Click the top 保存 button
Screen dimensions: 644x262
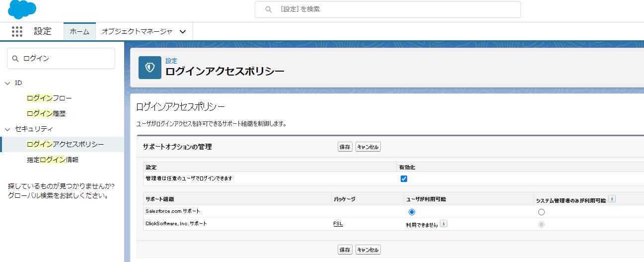[x=345, y=147]
